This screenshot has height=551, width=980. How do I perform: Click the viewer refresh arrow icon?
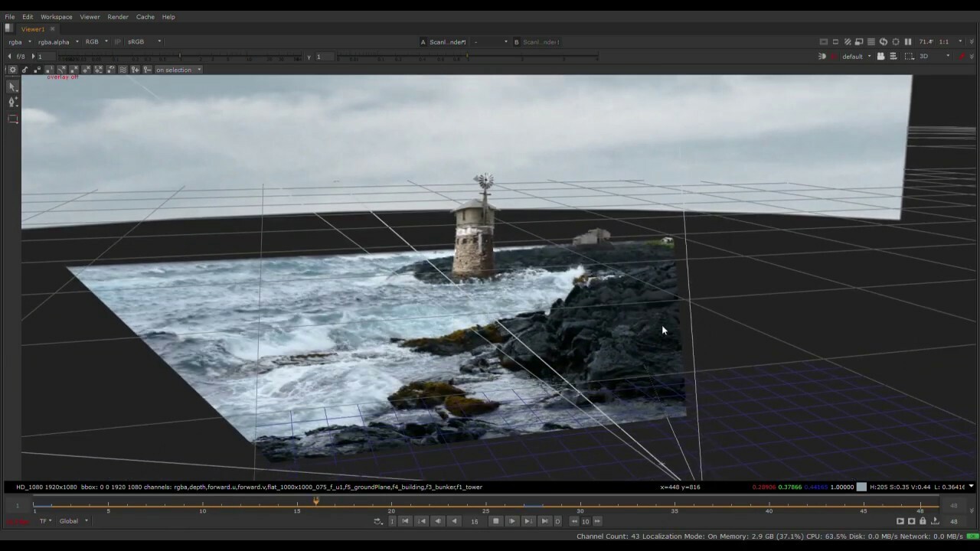click(x=884, y=41)
